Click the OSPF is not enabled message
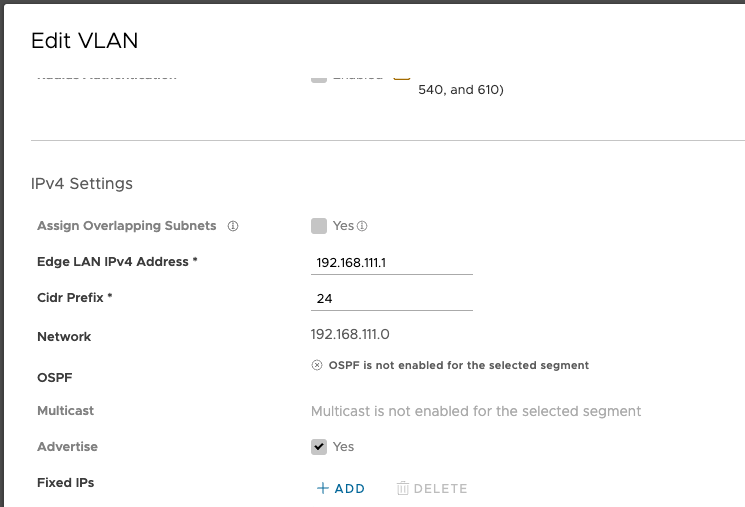 pos(458,365)
